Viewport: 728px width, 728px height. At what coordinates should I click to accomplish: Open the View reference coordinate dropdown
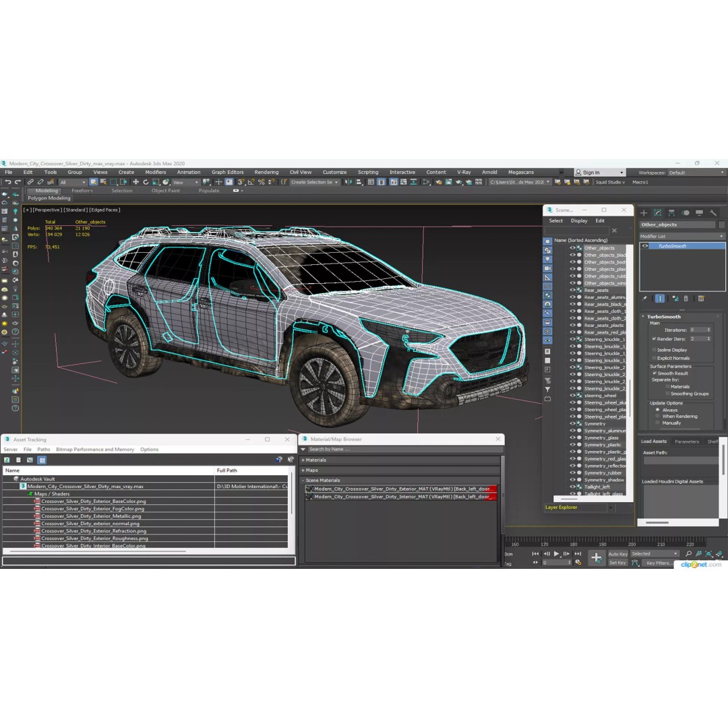tap(186, 182)
